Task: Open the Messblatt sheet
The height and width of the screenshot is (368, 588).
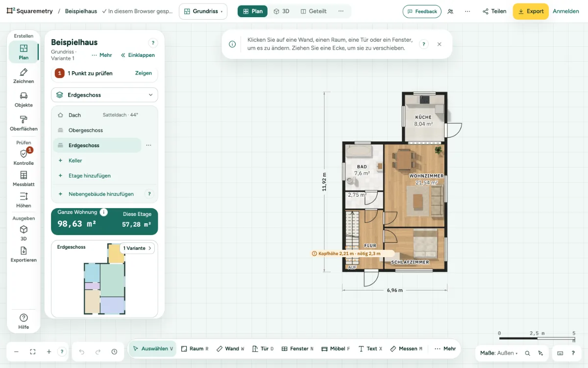Action: (x=24, y=179)
